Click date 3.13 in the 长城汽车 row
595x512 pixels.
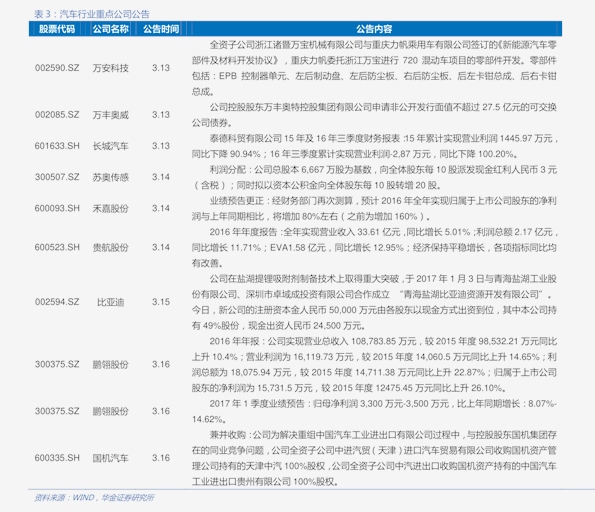pyautogui.click(x=161, y=146)
